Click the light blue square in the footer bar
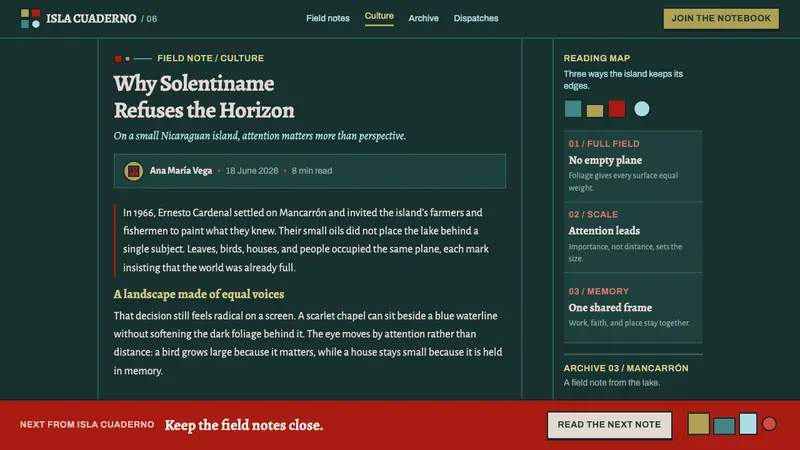This screenshot has width=800, height=450. pyautogui.click(x=748, y=424)
